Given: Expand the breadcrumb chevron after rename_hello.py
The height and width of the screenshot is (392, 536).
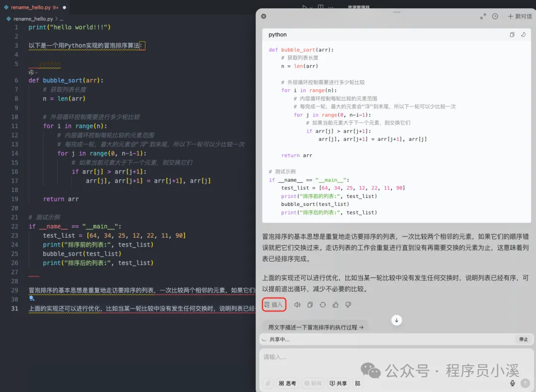Looking at the screenshot, I should tap(57, 19).
